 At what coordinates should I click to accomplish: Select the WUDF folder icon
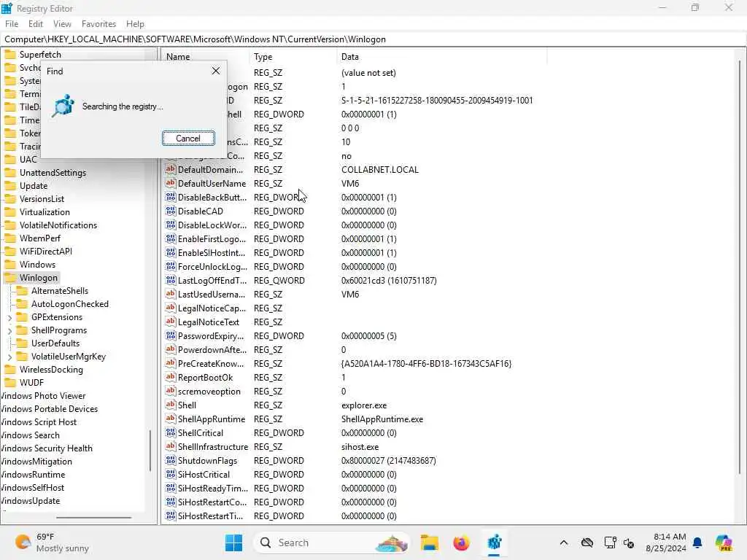pyautogui.click(x=10, y=382)
